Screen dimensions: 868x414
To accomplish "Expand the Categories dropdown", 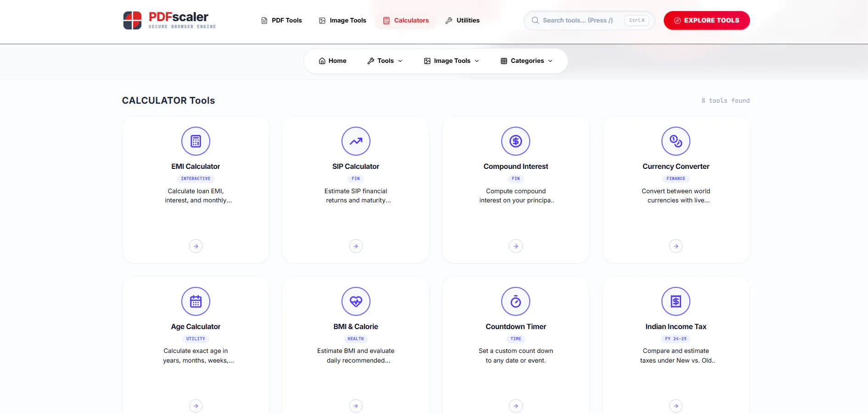I will (526, 61).
